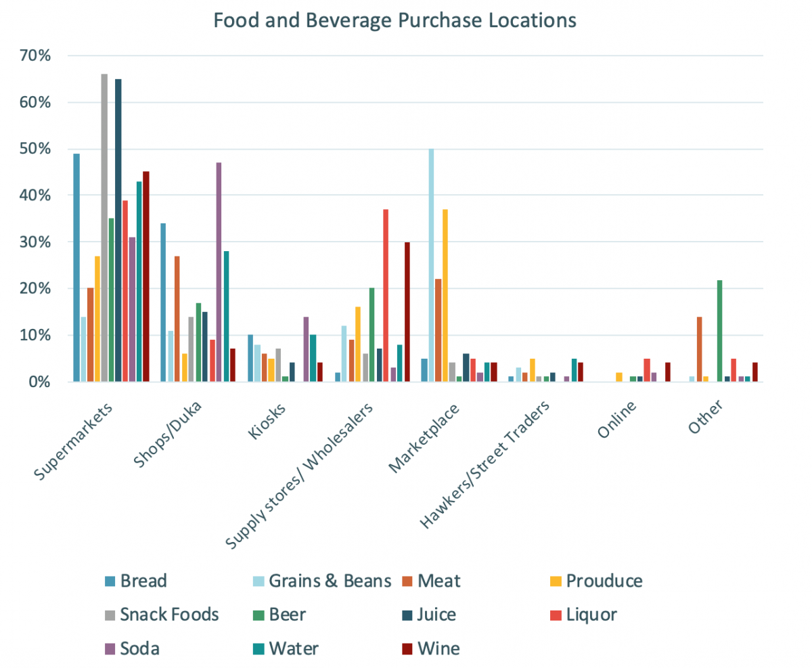Select the Liquor legend label
This screenshot has height=668, width=812.
tap(591, 615)
